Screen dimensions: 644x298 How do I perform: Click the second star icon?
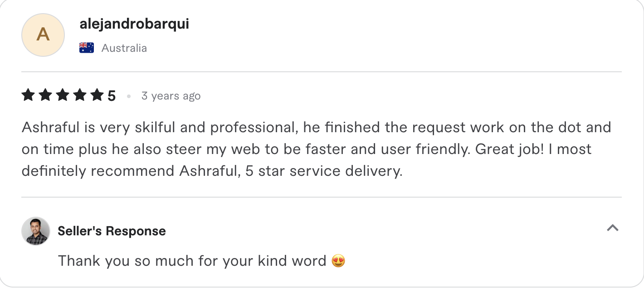click(x=46, y=95)
